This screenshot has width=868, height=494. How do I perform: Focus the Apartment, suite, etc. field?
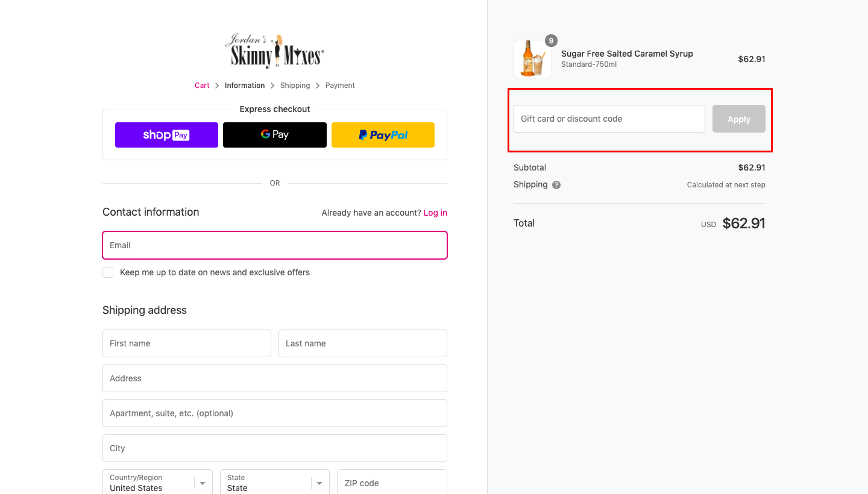(275, 413)
